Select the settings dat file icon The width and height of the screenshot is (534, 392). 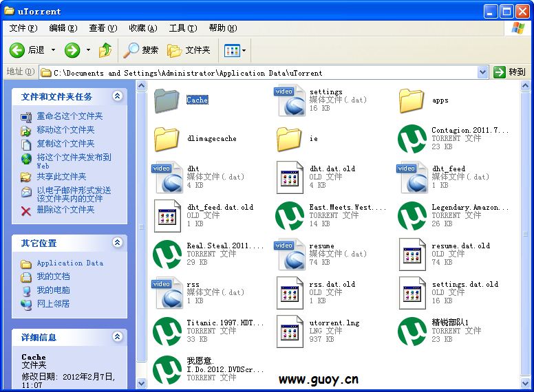coord(290,100)
